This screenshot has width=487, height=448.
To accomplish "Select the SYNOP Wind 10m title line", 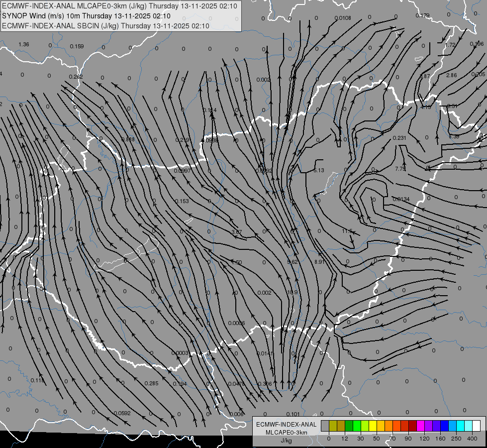I will pyautogui.click(x=86, y=16).
